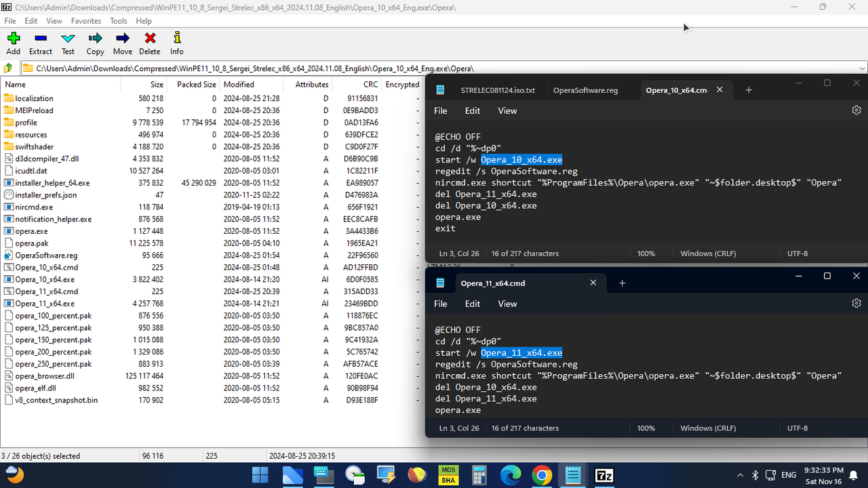The width and height of the screenshot is (868, 488).
Task: Open the 7-Zip taskbar icon
Action: tap(604, 475)
